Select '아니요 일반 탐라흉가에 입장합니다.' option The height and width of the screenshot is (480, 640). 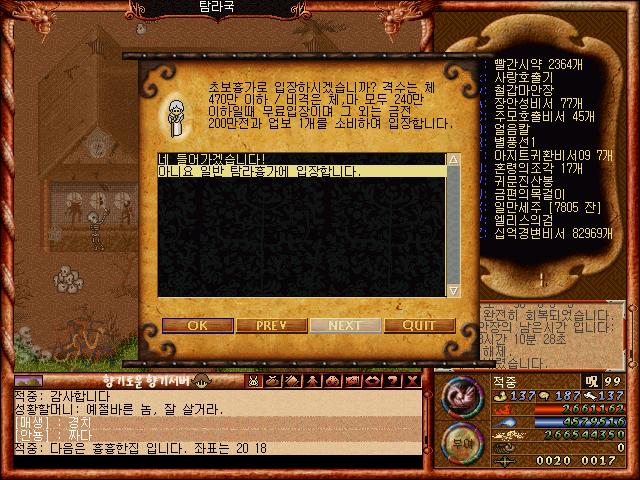coord(302,171)
